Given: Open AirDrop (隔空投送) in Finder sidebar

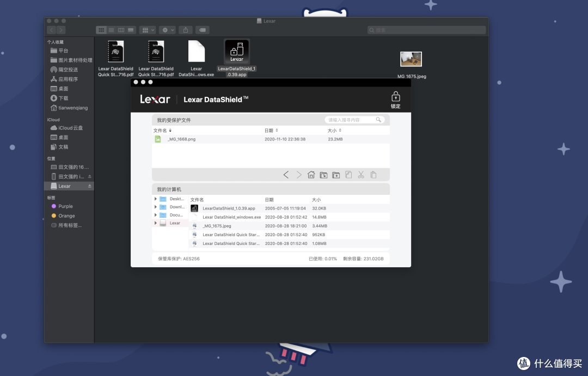Looking at the screenshot, I should pyautogui.click(x=64, y=69).
